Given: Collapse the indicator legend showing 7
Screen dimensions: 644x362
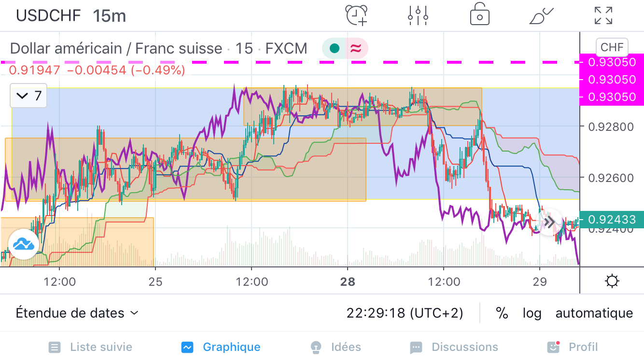Looking at the screenshot, I should click(28, 96).
